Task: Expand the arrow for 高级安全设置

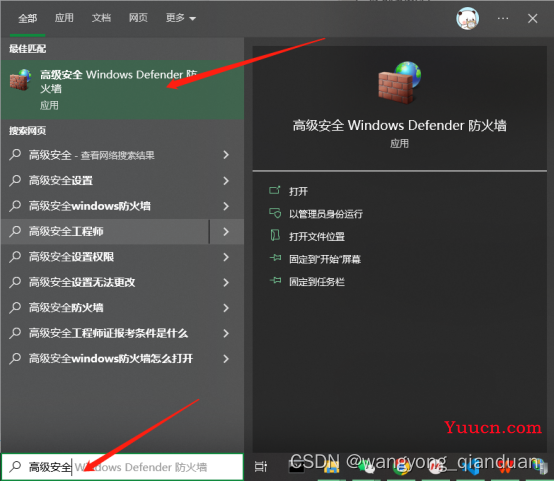Action: 226,181
